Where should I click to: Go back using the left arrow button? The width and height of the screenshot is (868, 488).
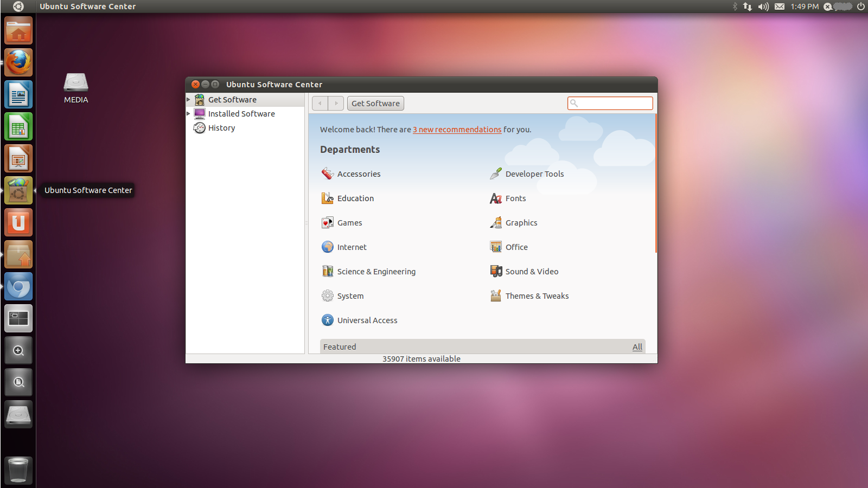point(320,103)
